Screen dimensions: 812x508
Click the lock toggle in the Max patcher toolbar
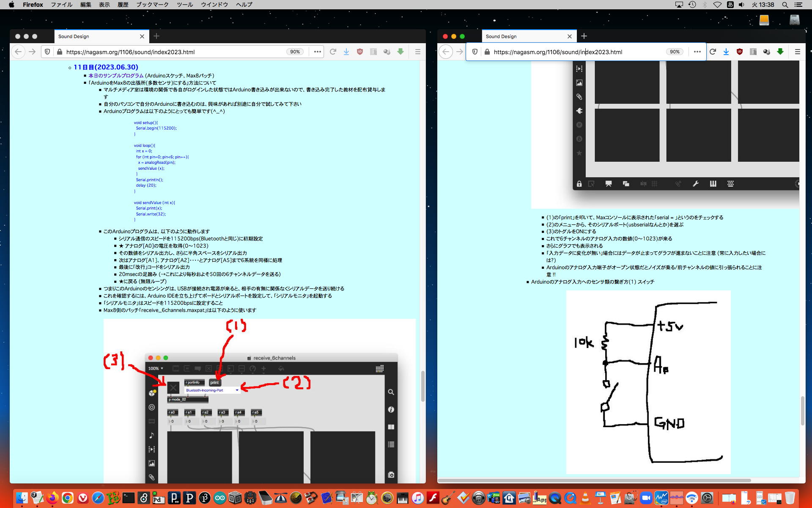[x=579, y=184]
